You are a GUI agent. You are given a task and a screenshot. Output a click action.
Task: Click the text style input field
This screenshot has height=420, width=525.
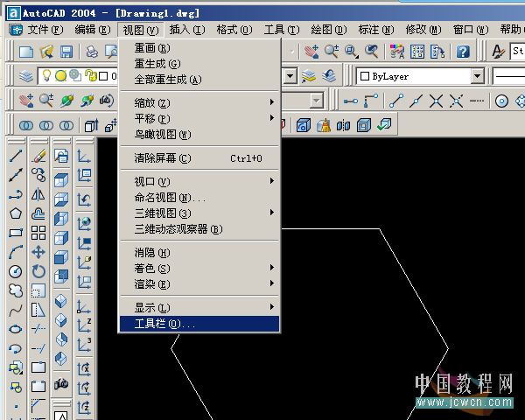point(517,51)
